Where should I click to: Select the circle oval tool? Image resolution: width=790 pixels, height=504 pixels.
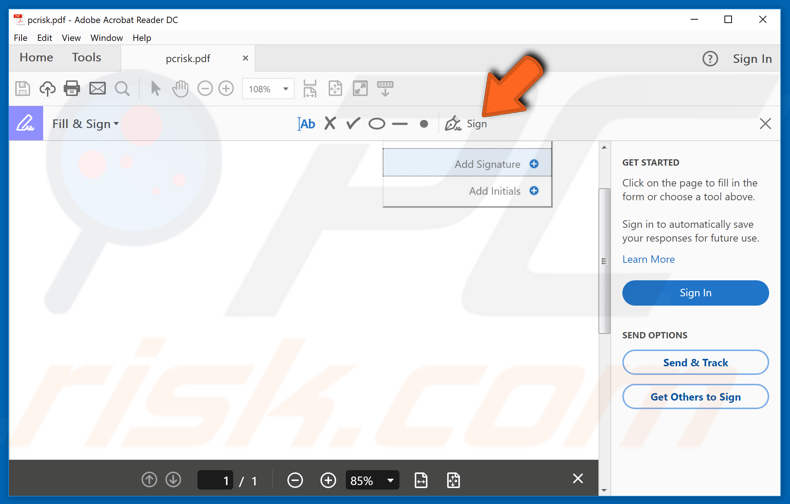click(x=377, y=123)
